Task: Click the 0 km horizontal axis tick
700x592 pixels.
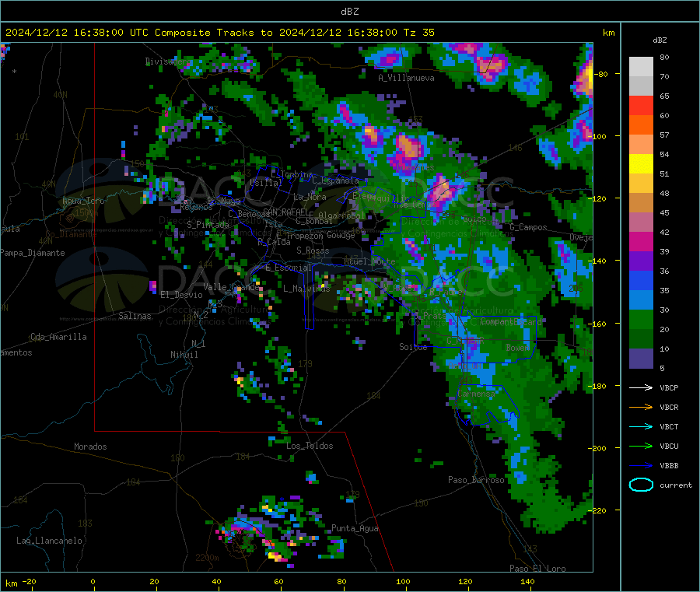Action: (x=93, y=581)
